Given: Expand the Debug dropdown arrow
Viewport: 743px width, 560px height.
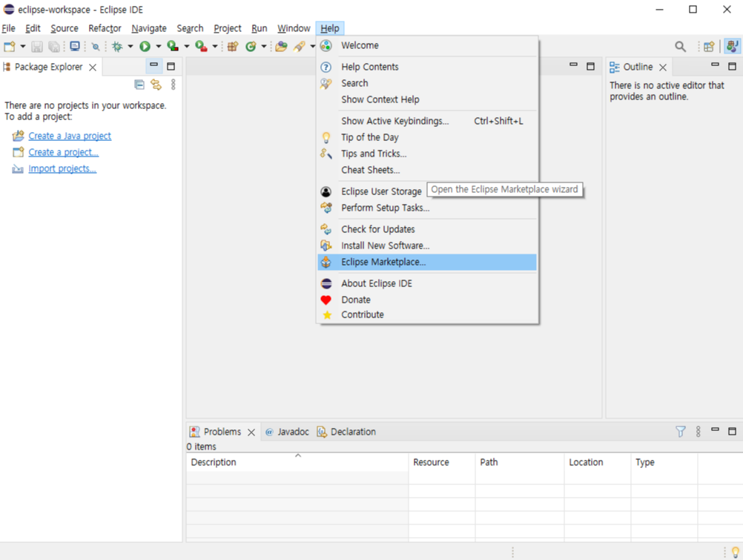Looking at the screenshot, I should 130,47.
